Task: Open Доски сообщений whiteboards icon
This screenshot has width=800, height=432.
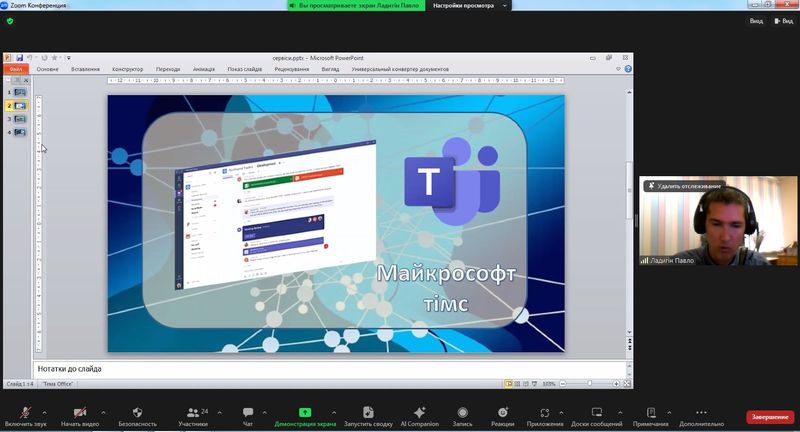Action: coord(596,412)
